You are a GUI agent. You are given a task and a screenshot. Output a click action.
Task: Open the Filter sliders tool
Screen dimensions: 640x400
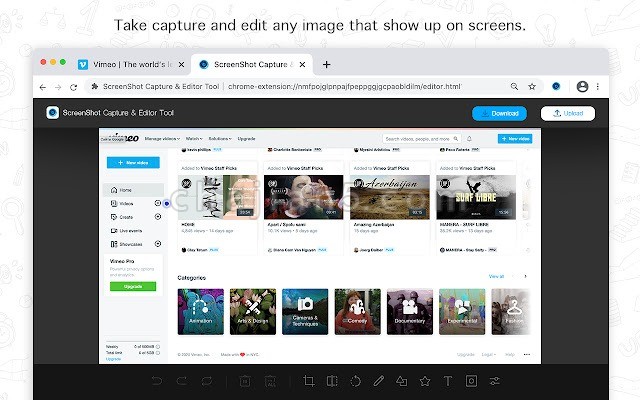coord(495,381)
